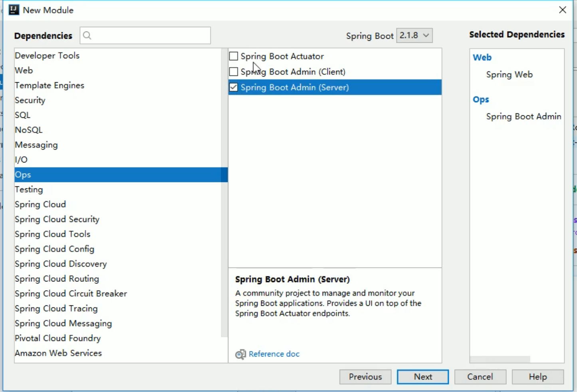
Task: Select Amazon Web Services category
Action: [118, 353]
